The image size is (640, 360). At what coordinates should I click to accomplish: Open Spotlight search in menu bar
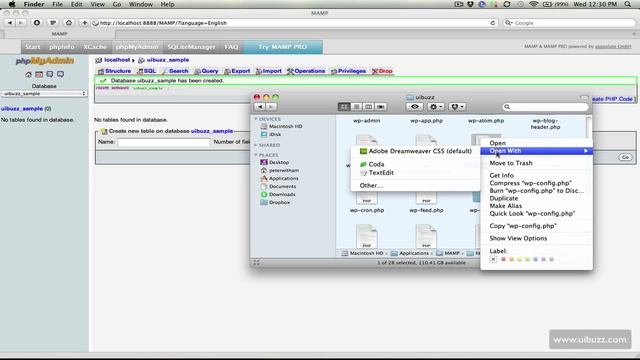(x=628, y=4)
